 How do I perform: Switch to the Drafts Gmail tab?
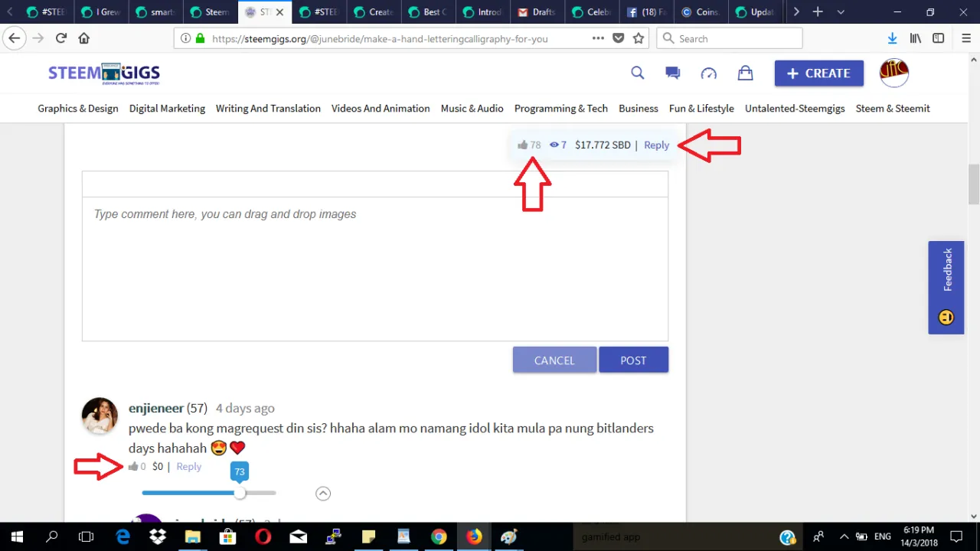tap(537, 12)
